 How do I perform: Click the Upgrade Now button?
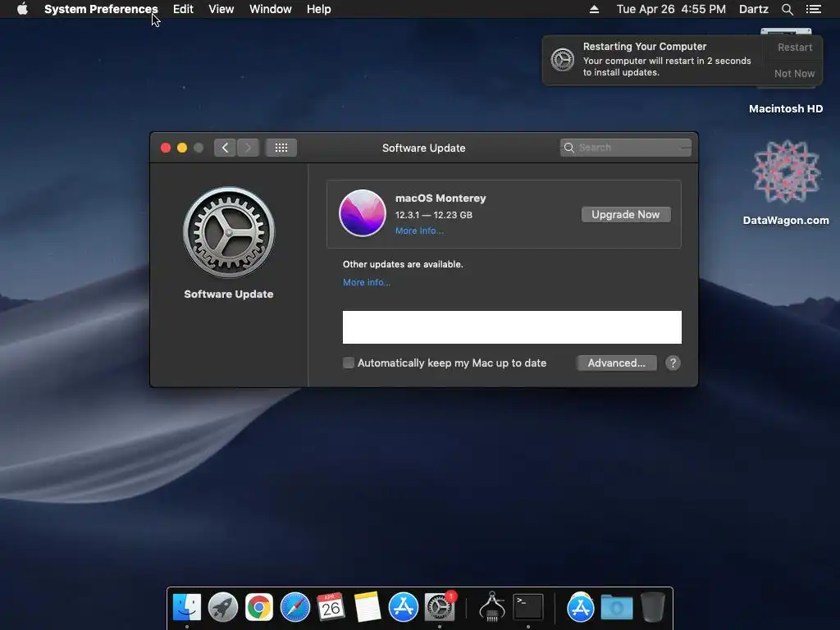626,214
